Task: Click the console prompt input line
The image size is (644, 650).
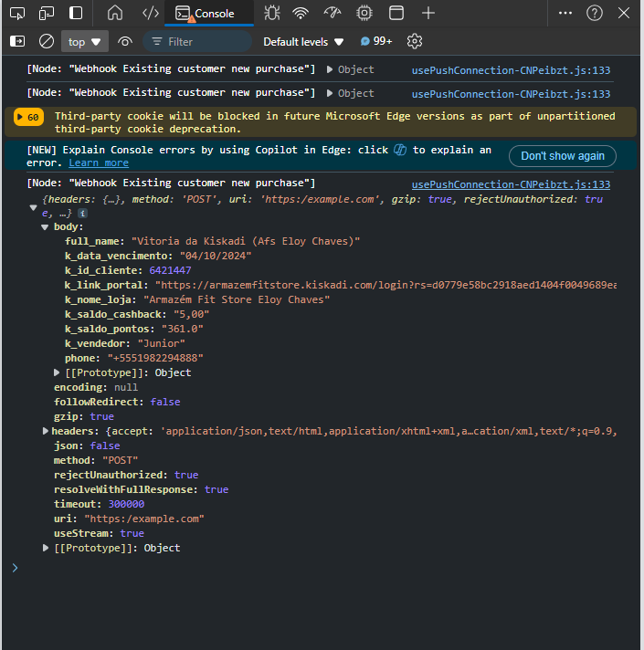Action: pos(323,568)
